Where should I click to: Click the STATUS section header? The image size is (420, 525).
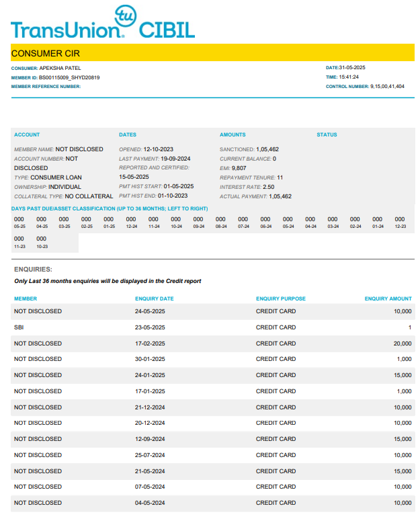pos(327,135)
